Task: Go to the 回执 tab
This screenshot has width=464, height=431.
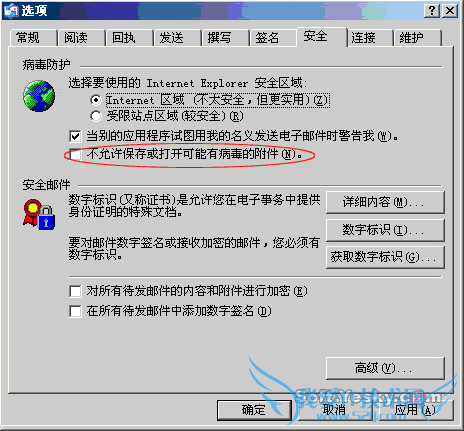Action: (129, 38)
